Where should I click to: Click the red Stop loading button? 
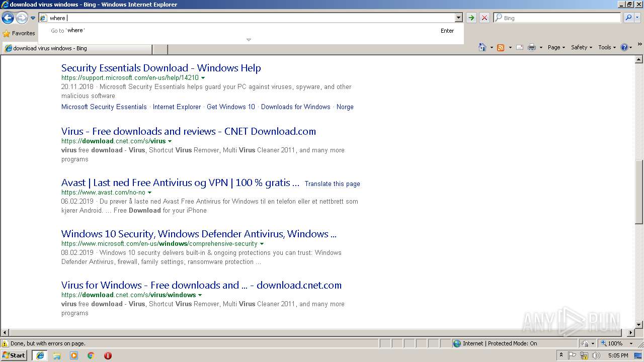click(x=484, y=18)
